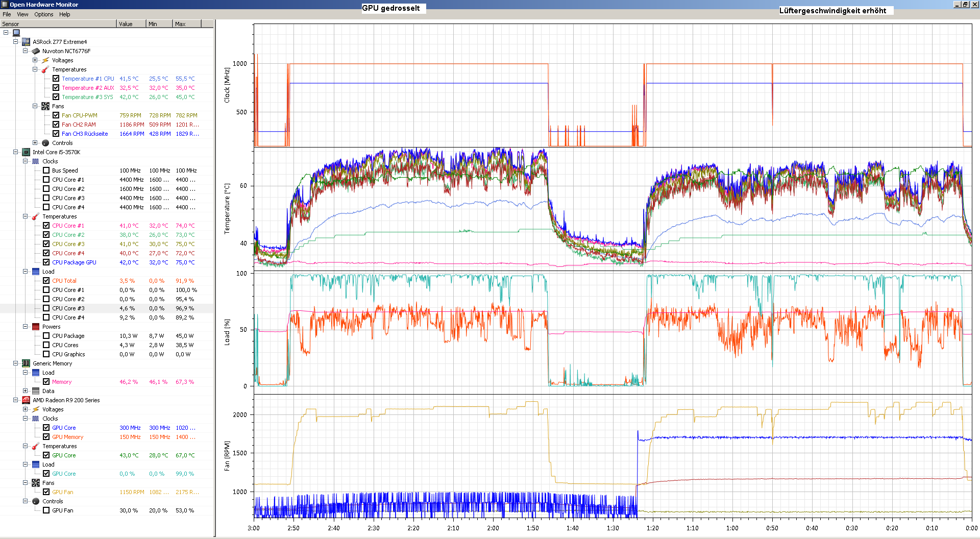Expand AMD Radeon Voltages node
Viewport: 980px width, 539px height.
[x=25, y=409]
